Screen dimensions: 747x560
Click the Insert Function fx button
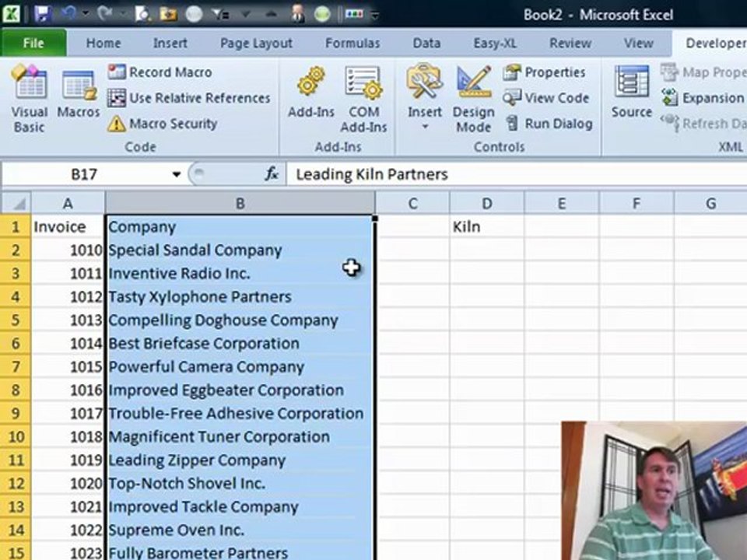coord(272,174)
